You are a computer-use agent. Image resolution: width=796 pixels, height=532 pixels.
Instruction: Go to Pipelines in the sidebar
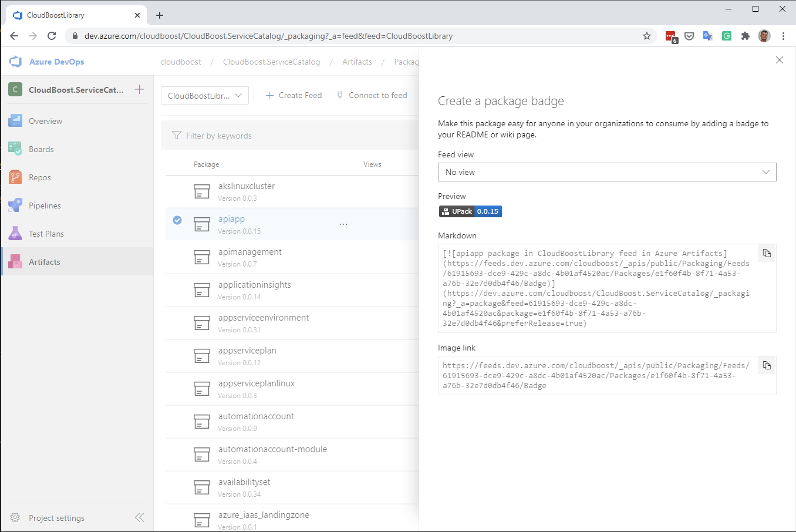coord(45,206)
